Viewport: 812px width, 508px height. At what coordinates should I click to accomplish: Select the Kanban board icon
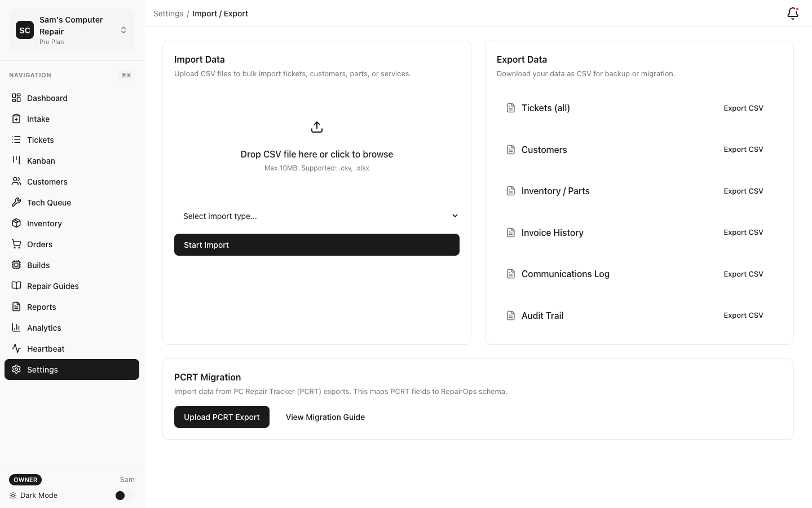pyautogui.click(x=16, y=160)
